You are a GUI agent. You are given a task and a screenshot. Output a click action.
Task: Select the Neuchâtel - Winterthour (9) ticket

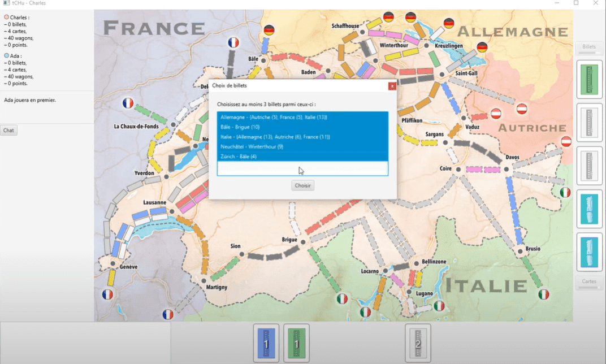pyautogui.click(x=302, y=146)
